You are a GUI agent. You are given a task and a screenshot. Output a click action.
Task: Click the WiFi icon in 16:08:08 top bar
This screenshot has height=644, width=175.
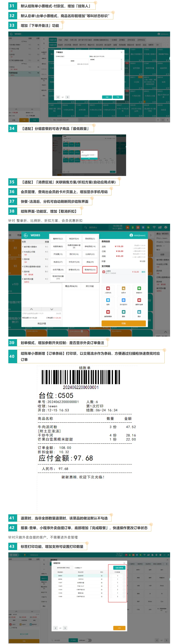[154, 227]
